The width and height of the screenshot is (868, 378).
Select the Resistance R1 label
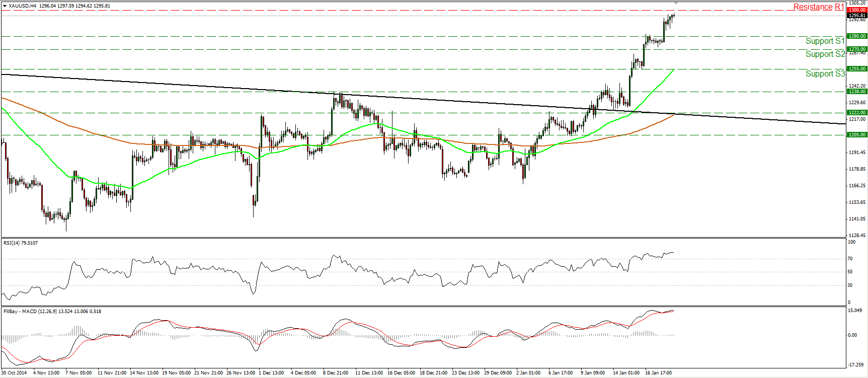819,7
